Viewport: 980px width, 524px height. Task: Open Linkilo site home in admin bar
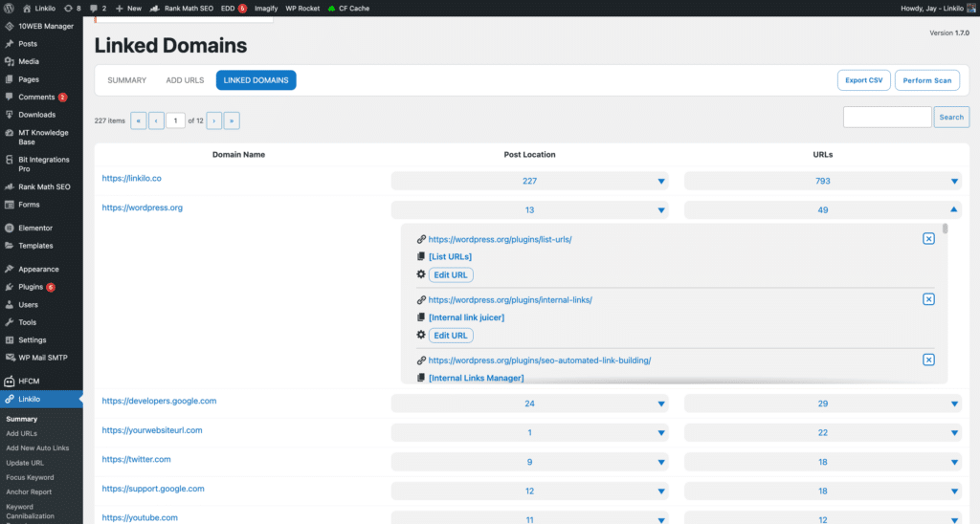coord(39,8)
